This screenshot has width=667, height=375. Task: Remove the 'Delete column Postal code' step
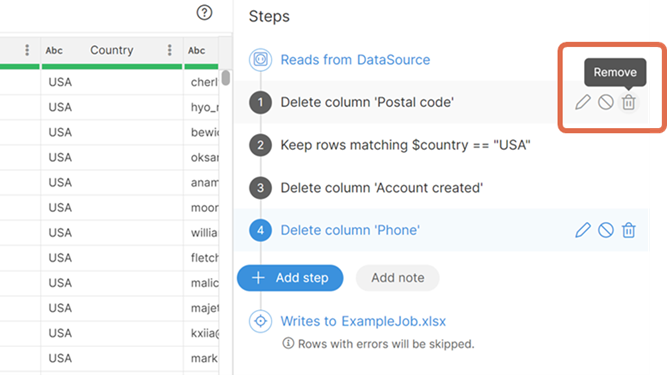point(629,102)
